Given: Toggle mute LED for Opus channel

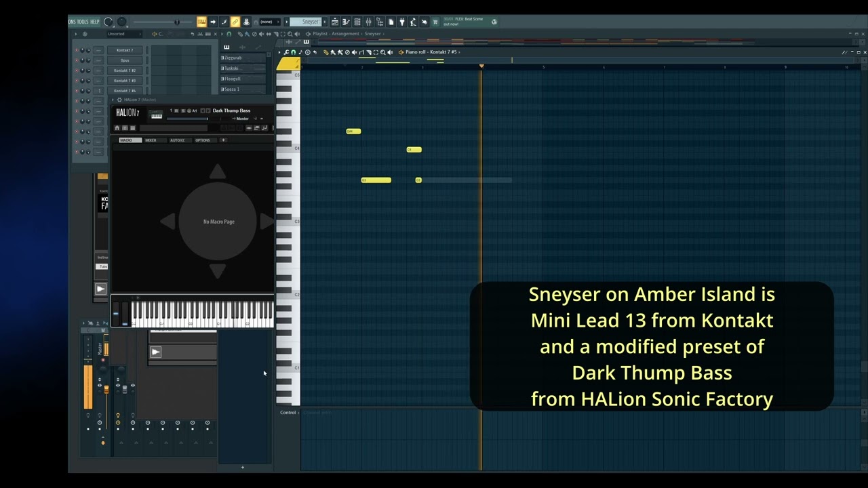Looking at the screenshot, I should [x=77, y=60].
